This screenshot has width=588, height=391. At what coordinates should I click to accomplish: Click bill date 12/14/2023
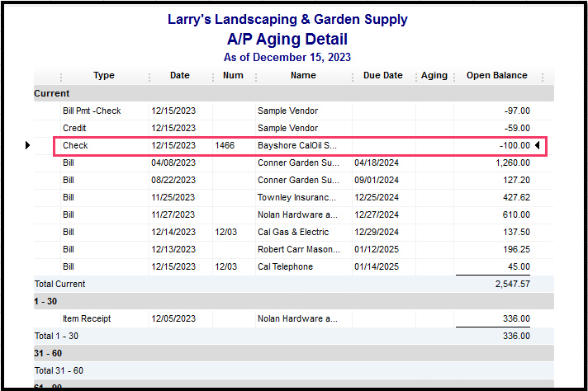point(173,232)
